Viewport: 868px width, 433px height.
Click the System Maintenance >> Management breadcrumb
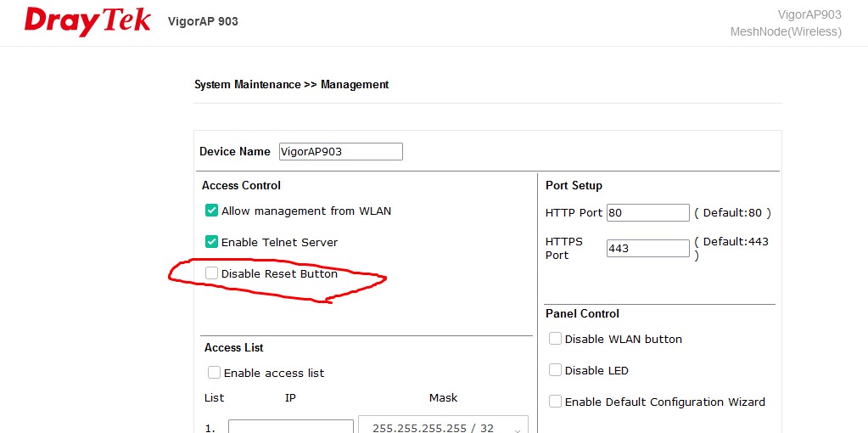tap(291, 85)
